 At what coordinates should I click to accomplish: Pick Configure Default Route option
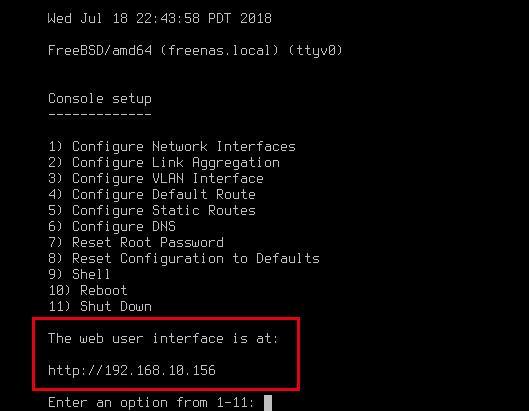click(152, 194)
